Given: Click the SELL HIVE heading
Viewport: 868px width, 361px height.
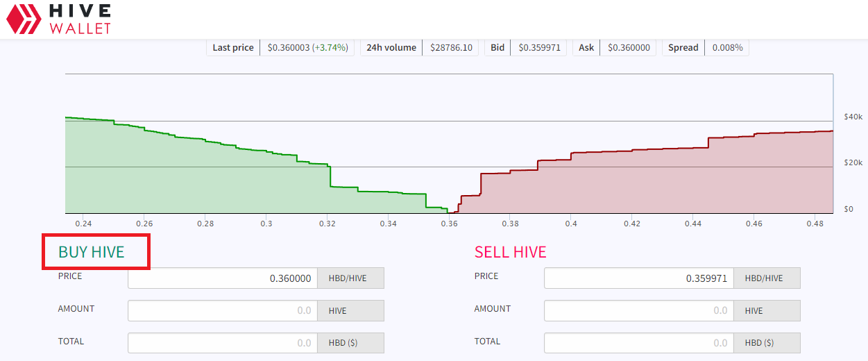Looking at the screenshot, I should coord(511,252).
